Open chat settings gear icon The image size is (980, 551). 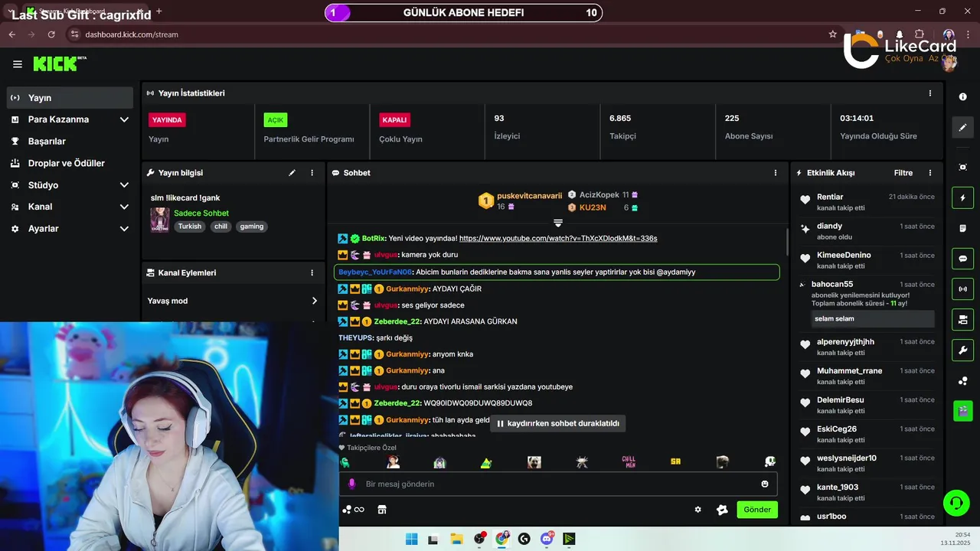[697, 510]
